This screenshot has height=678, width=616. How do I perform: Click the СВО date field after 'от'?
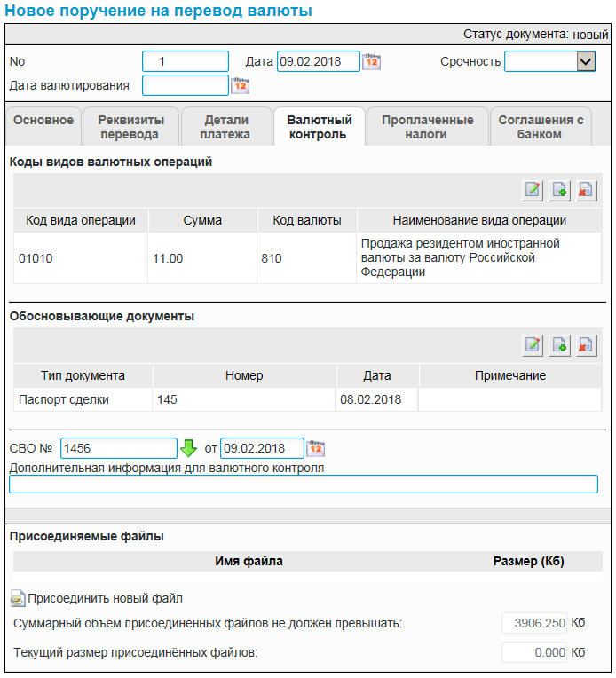coord(262,448)
